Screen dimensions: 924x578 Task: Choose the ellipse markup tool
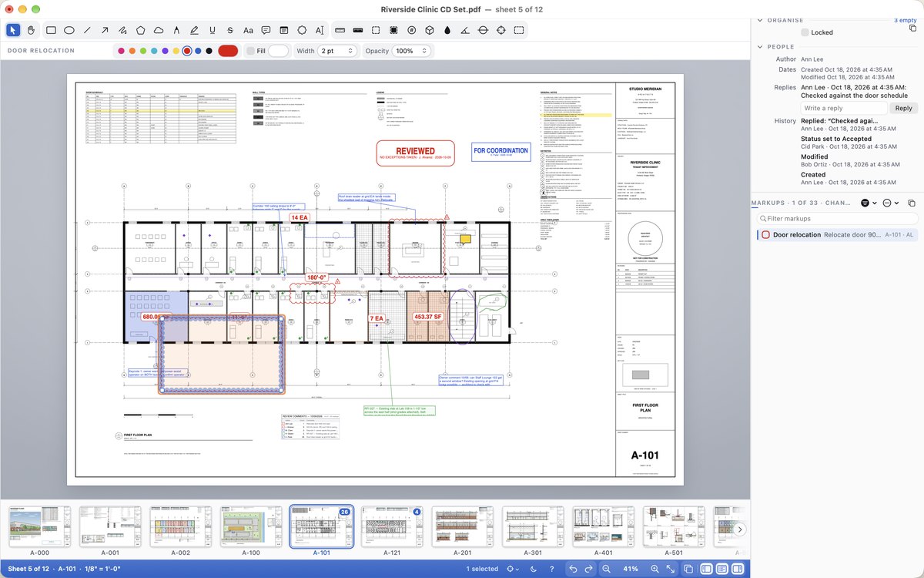coord(69,30)
